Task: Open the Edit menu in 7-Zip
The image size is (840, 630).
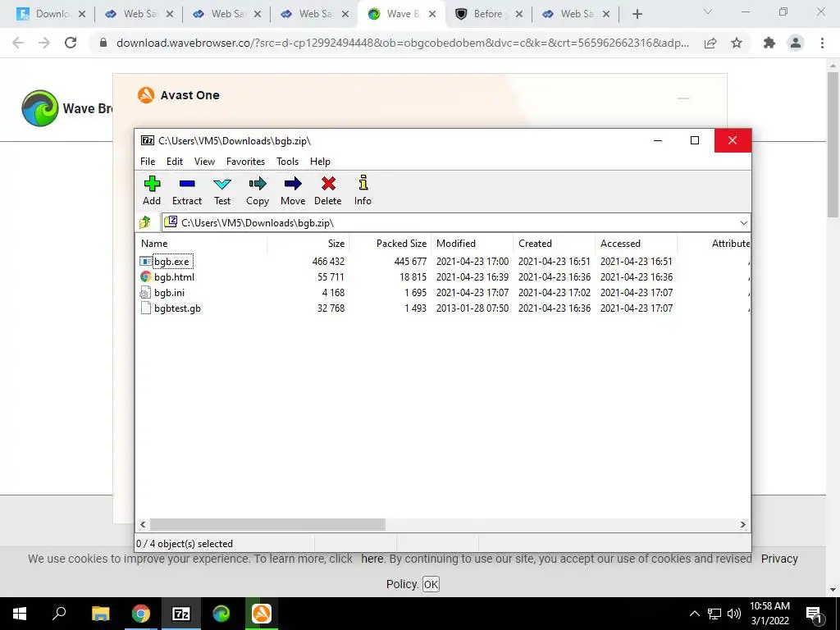Action: (x=175, y=162)
